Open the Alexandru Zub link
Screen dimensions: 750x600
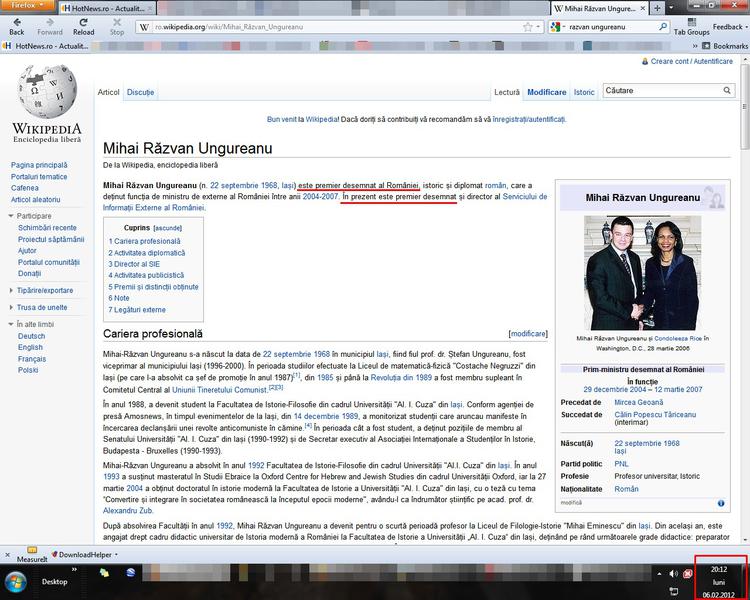pyautogui.click(x=128, y=511)
